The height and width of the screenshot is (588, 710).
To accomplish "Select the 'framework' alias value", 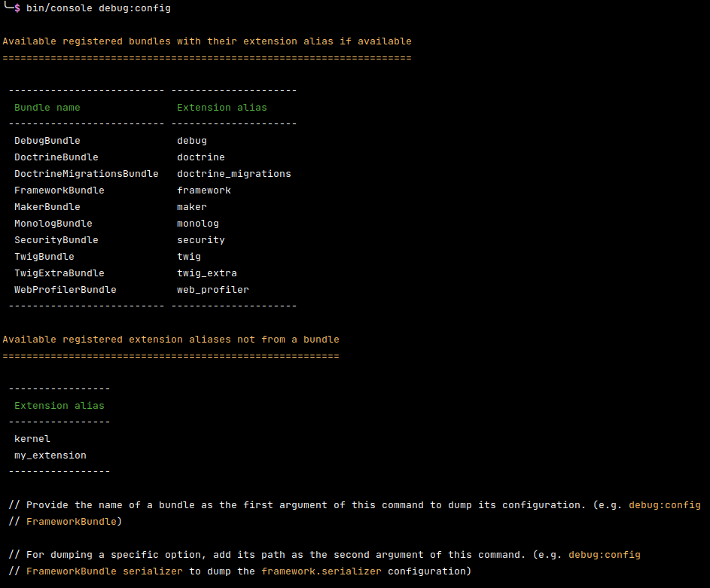I will pos(204,190).
